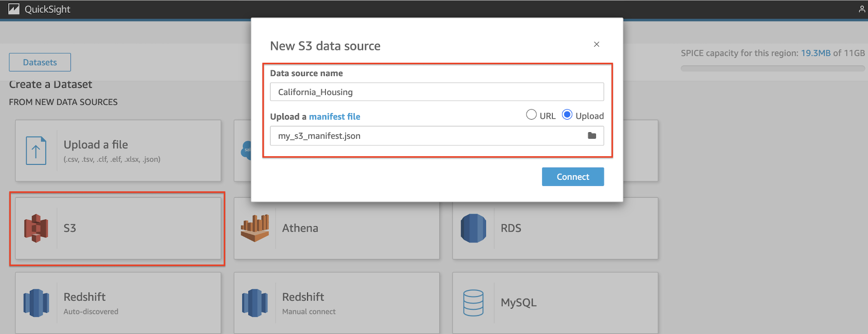Select the RDS database icon
This screenshot has width=868, height=334.
(474, 228)
